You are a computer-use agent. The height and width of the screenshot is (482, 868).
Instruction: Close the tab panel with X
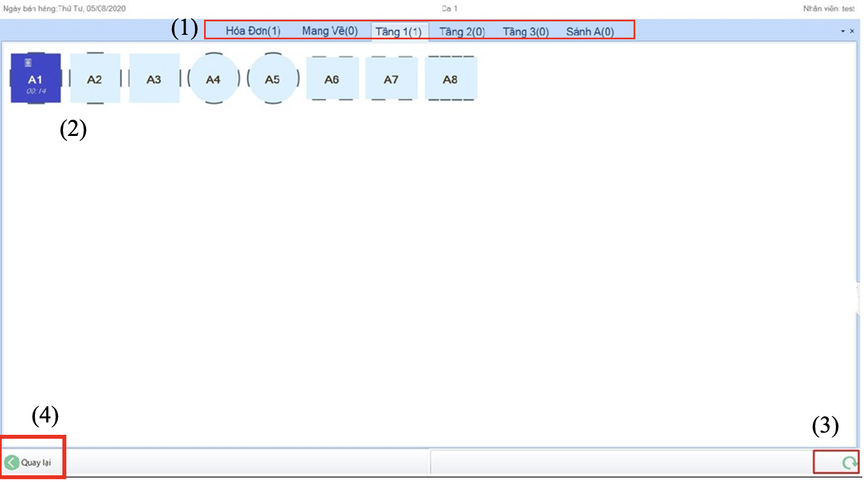(x=852, y=31)
